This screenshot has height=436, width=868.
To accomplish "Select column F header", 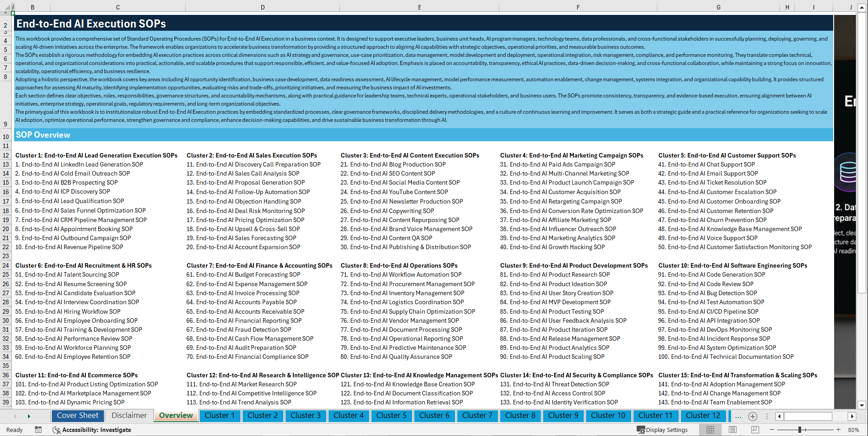I will pyautogui.click(x=578, y=7).
